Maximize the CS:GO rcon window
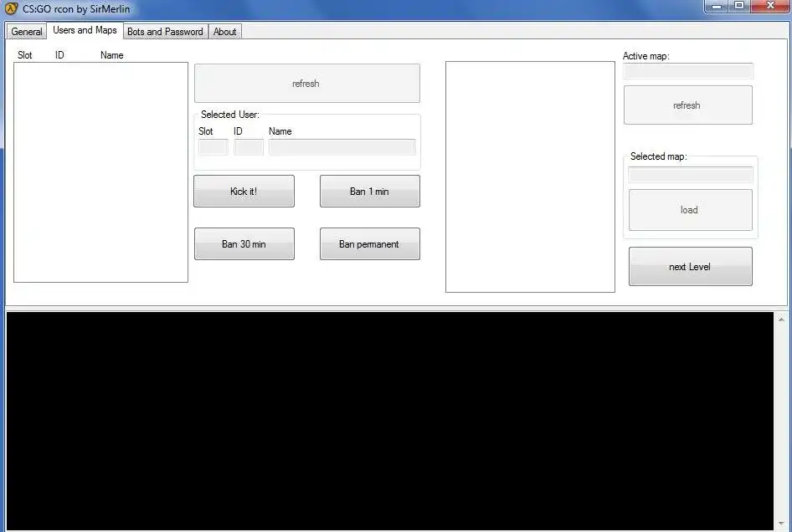 coord(739,6)
